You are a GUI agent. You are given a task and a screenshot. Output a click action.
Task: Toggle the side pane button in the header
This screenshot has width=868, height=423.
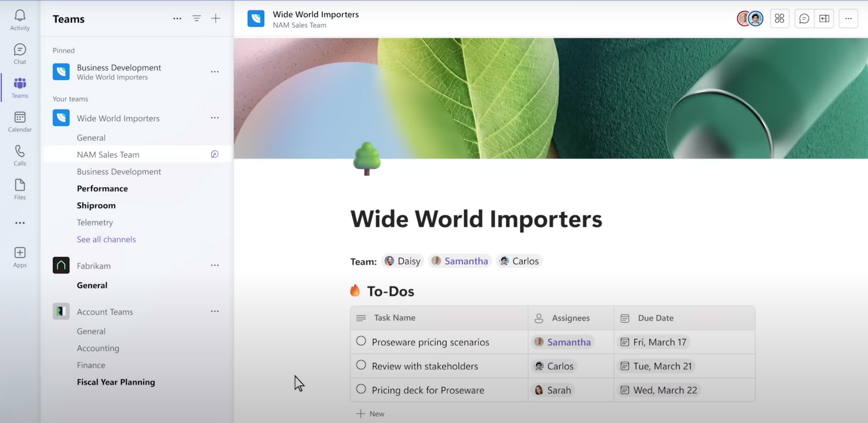[824, 19]
